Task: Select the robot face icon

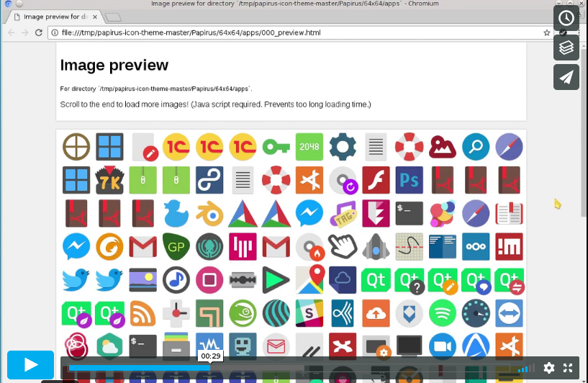Action: pos(243,345)
